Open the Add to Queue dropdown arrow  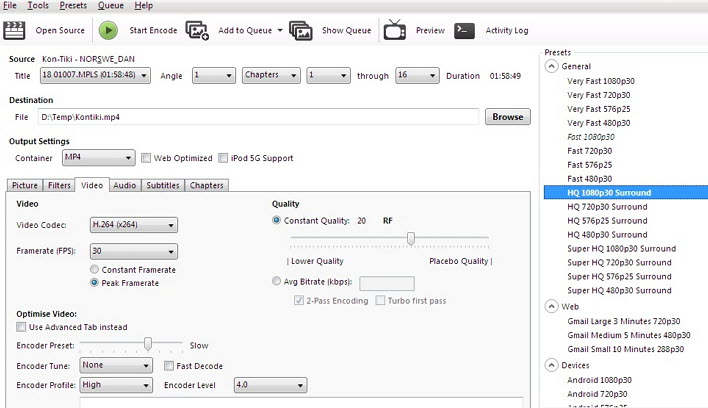[280, 30]
